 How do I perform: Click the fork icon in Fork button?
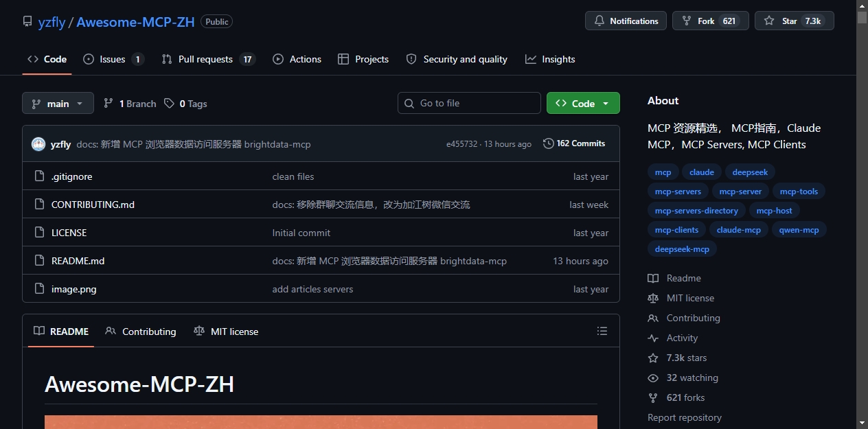pyautogui.click(x=687, y=21)
